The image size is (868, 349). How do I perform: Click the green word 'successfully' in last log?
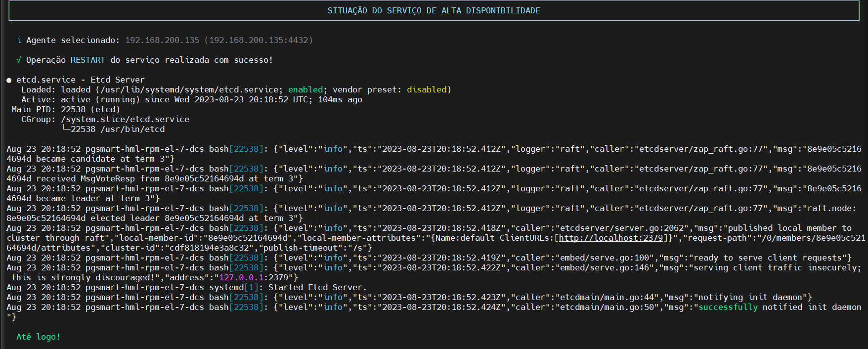728,307
